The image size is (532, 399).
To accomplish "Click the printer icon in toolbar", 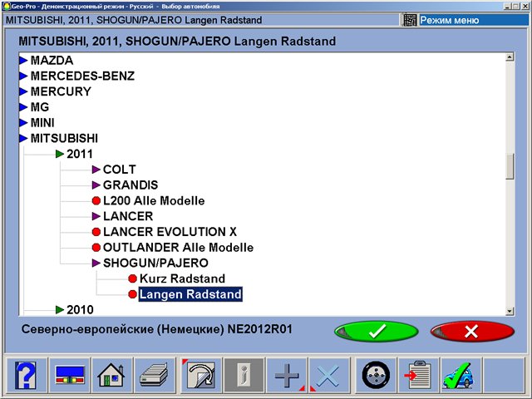I will tap(154, 375).
